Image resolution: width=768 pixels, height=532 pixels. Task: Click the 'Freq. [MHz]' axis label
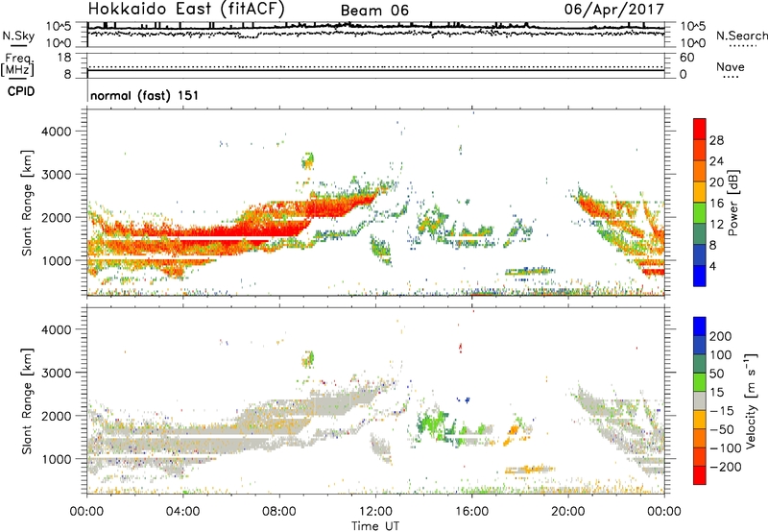click(17, 64)
